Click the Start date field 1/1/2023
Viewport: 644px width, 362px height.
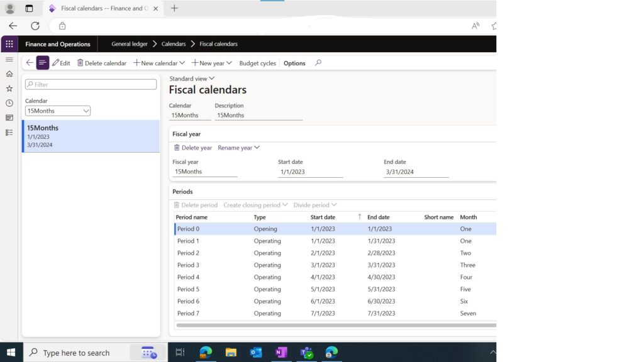tap(311, 172)
